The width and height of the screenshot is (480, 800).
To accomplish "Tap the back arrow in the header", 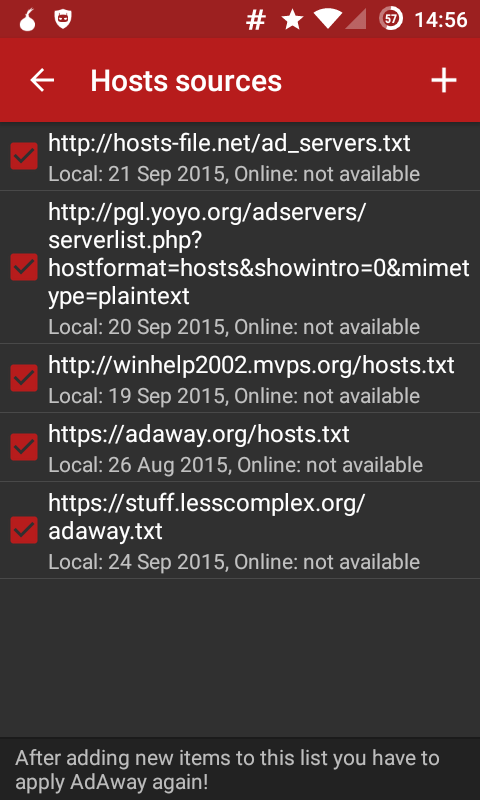I will [x=42, y=81].
